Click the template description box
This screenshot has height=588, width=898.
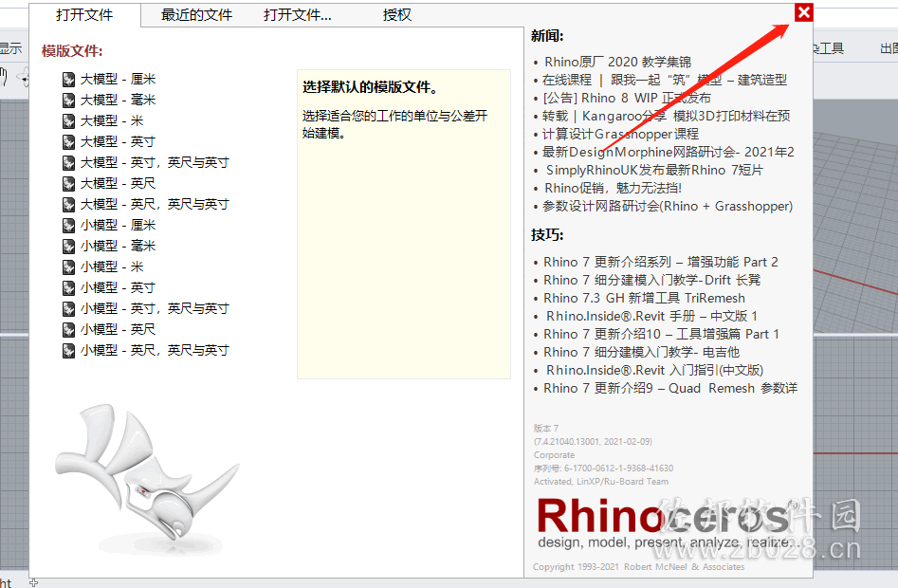coord(404,225)
